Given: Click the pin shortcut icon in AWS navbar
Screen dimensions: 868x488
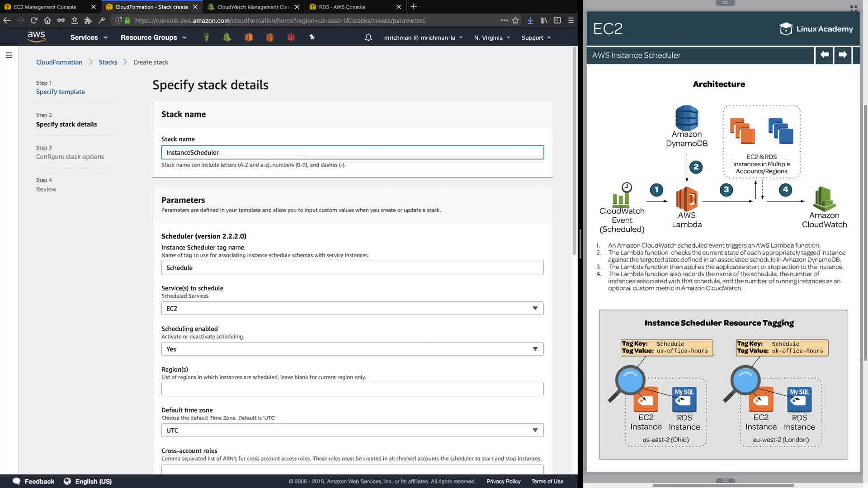Looking at the screenshot, I should click(x=312, y=38).
